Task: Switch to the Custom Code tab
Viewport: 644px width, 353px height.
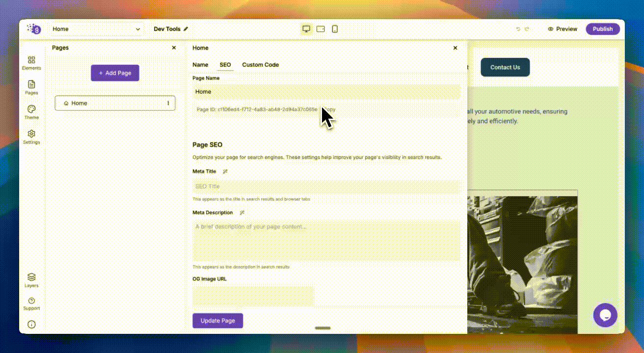Action: pos(261,65)
